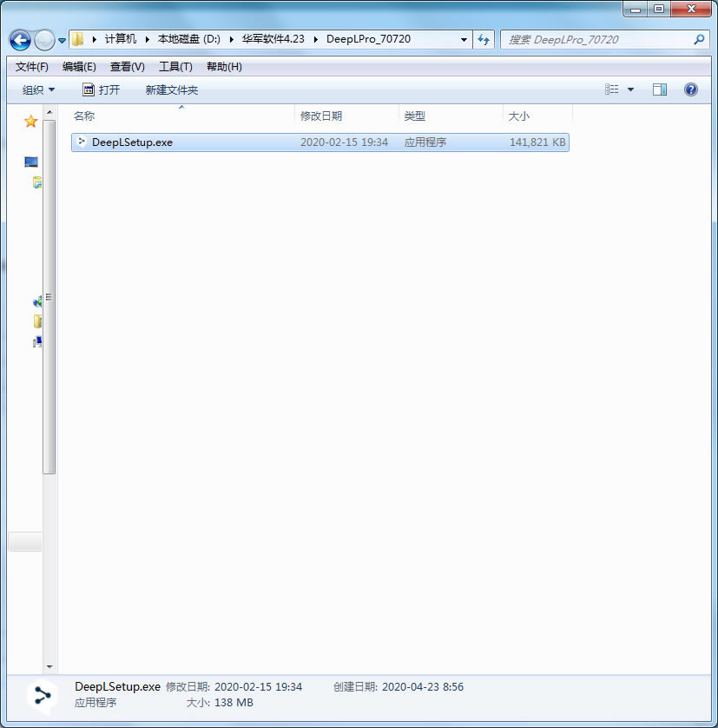Open the 文件(F) menu
The width and height of the screenshot is (718, 728).
[31, 67]
